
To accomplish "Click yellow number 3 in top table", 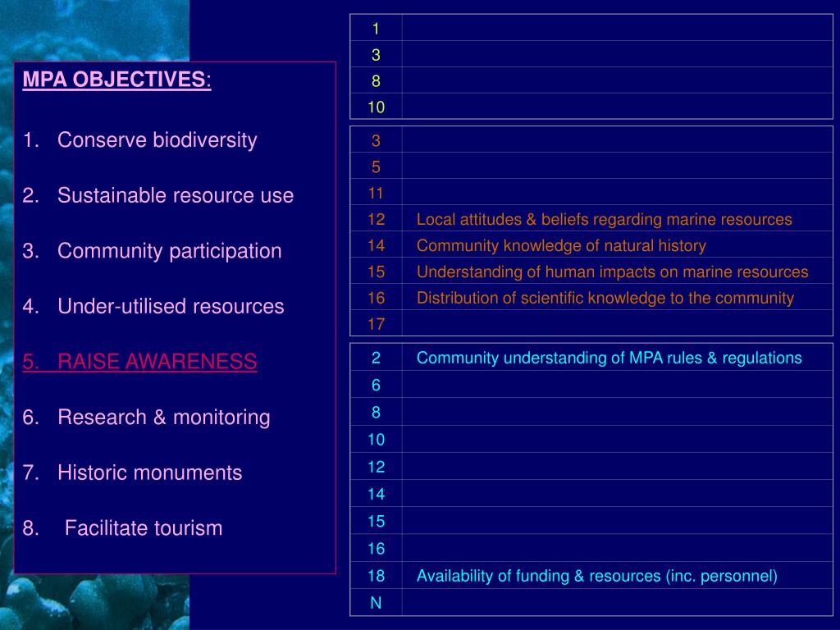I will point(376,55).
